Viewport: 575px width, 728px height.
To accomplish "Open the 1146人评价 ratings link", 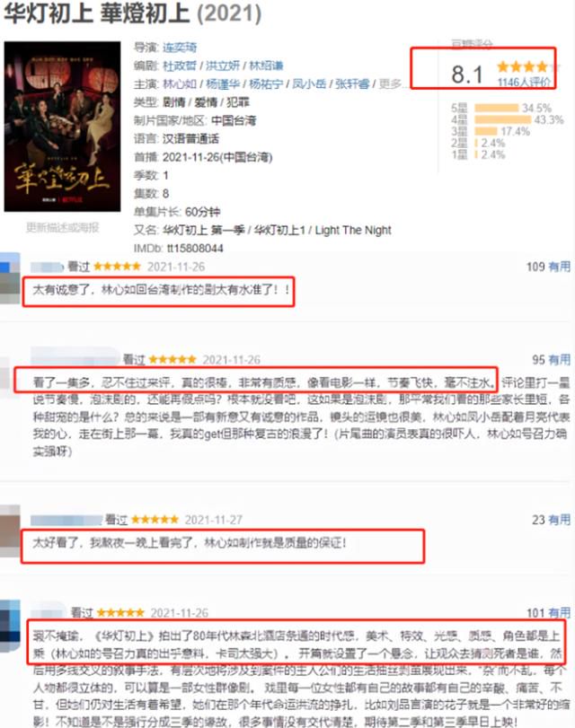I will click(524, 83).
